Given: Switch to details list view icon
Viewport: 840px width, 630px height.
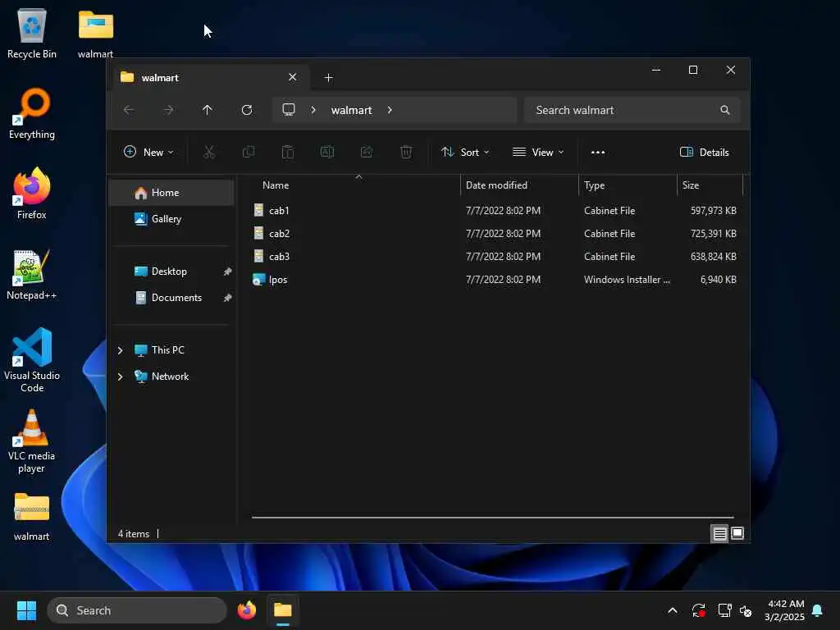Looking at the screenshot, I should (719, 533).
